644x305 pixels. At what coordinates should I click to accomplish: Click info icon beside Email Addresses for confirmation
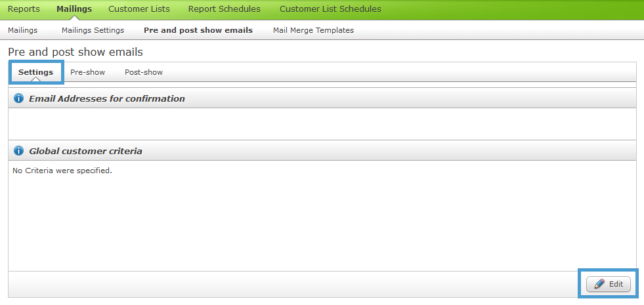pos(18,98)
